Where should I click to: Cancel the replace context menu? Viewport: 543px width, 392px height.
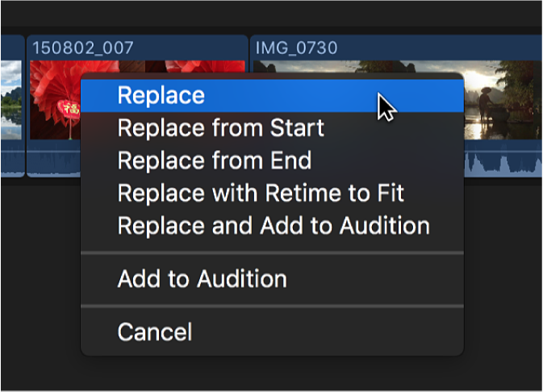155,332
